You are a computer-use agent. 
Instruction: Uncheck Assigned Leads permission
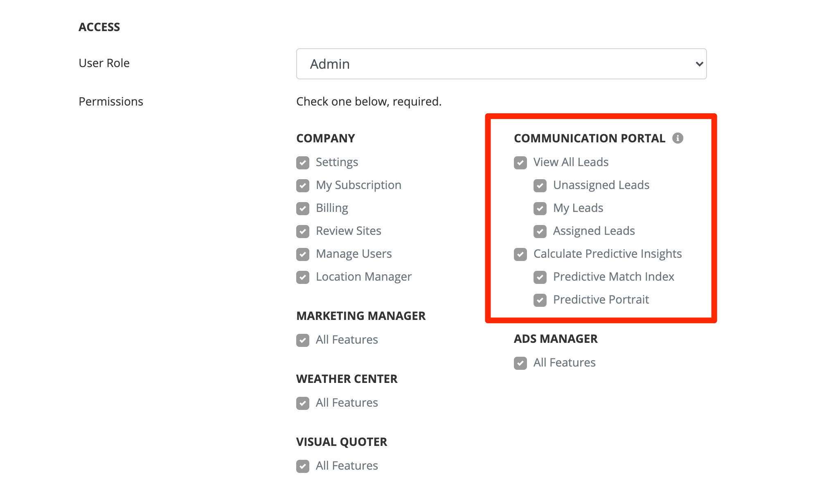click(540, 232)
